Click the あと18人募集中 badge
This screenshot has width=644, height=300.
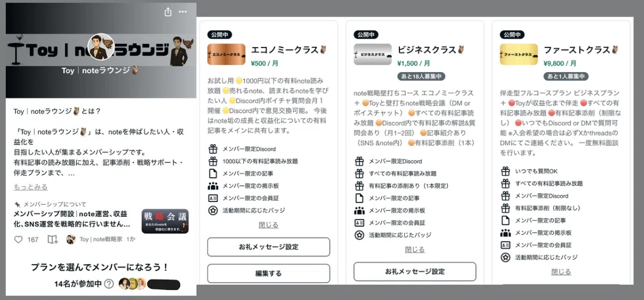[421, 76]
